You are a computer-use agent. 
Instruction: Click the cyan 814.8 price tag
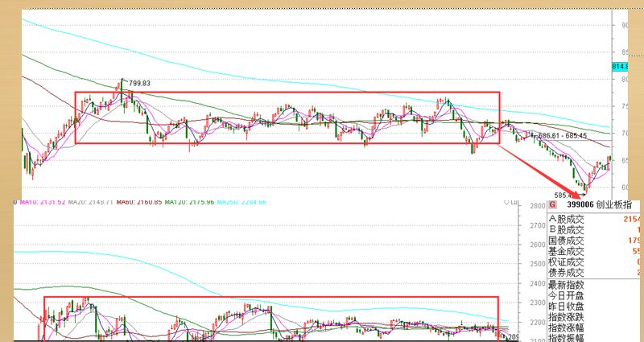point(620,66)
